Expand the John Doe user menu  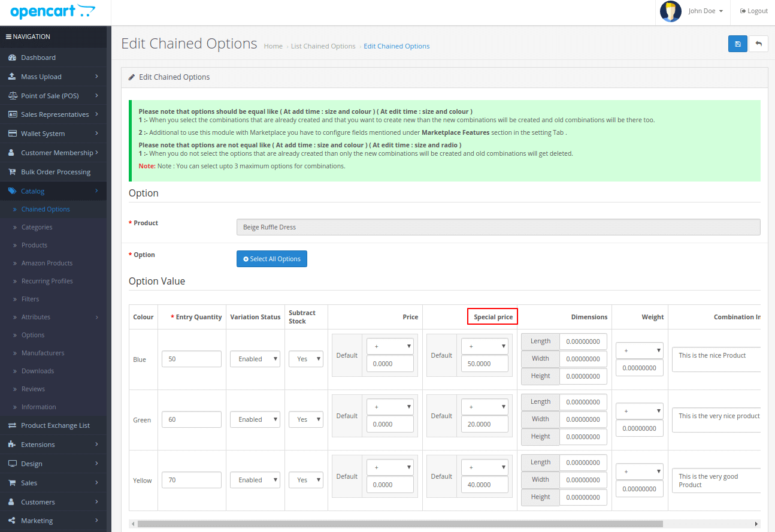(x=706, y=11)
